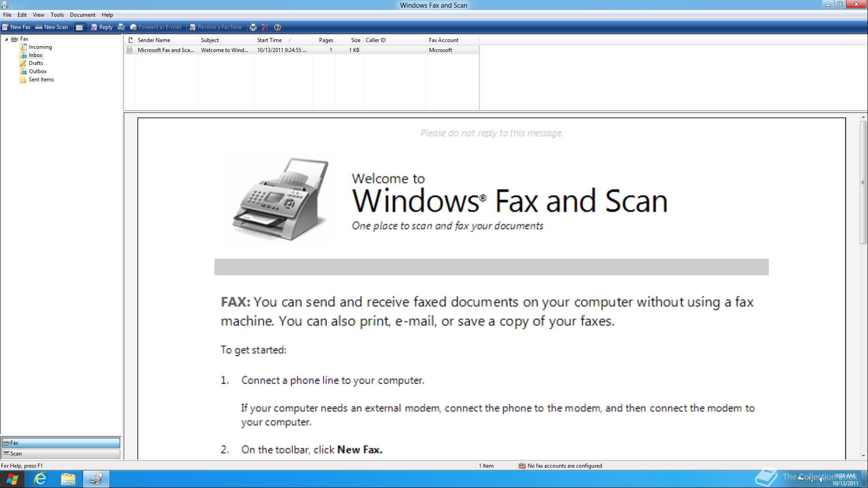Switch to the Scan view bar
Screen dimensions: 868x488
pos(61,454)
